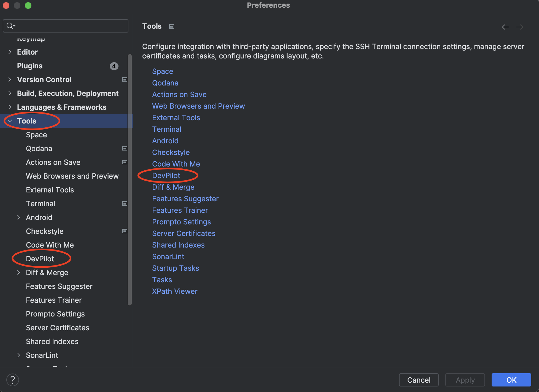
Task: Select Plugins in the settings sidebar
Action: point(30,66)
